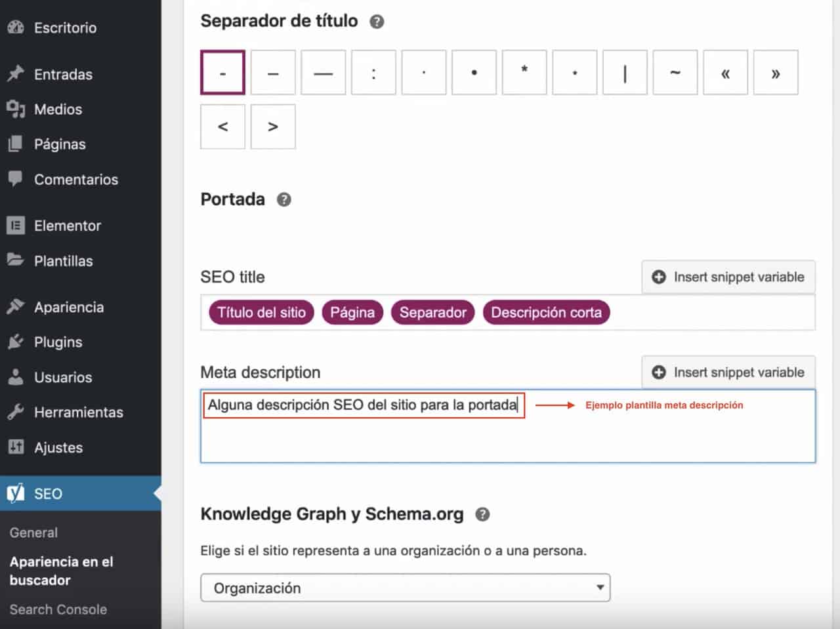This screenshot has width=840, height=629.
Task: Click empty area of SEO title field
Action: pos(712,312)
